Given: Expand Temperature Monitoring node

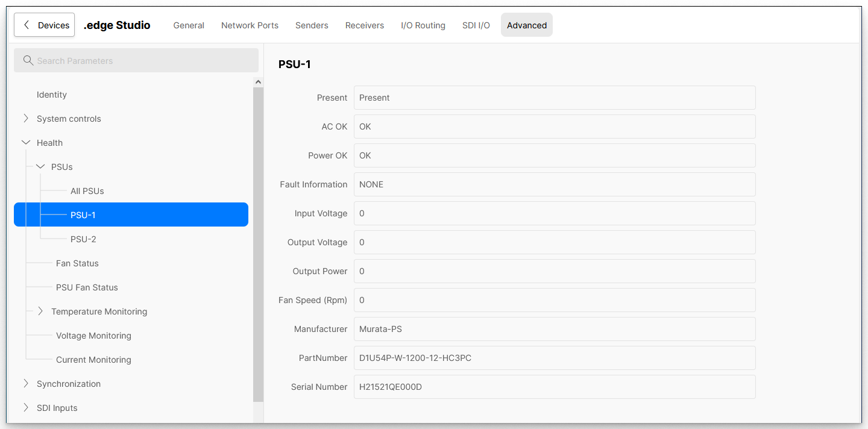Looking at the screenshot, I should click(40, 312).
